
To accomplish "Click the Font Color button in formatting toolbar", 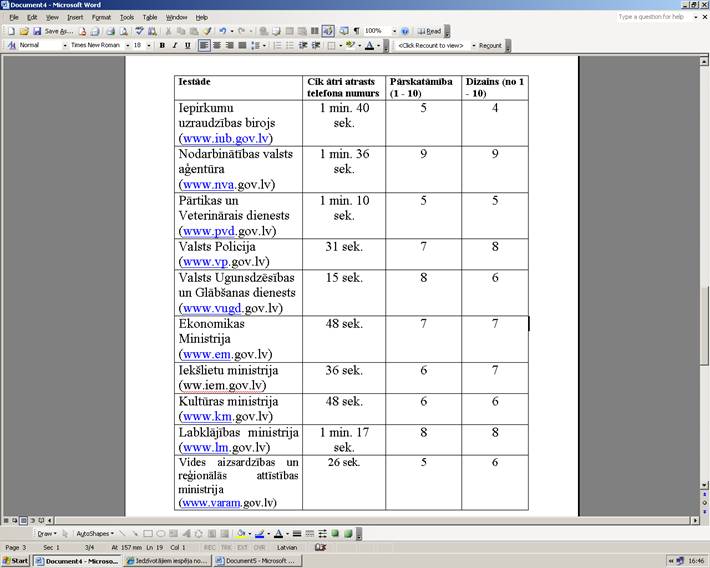I will pyautogui.click(x=369, y=45).
